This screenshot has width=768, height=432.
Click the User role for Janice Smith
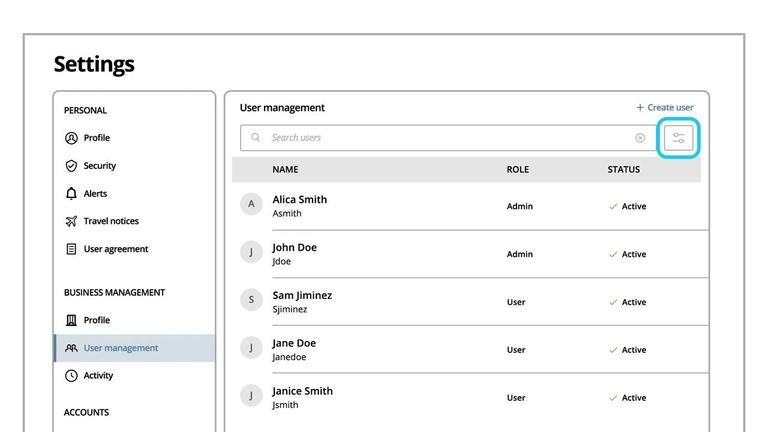point(516,398)
